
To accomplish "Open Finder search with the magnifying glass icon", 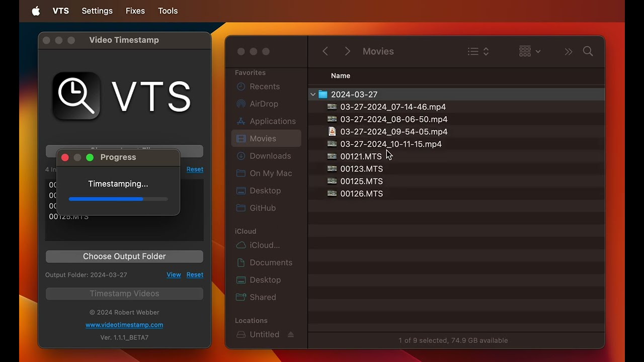I will pos(588,51).
